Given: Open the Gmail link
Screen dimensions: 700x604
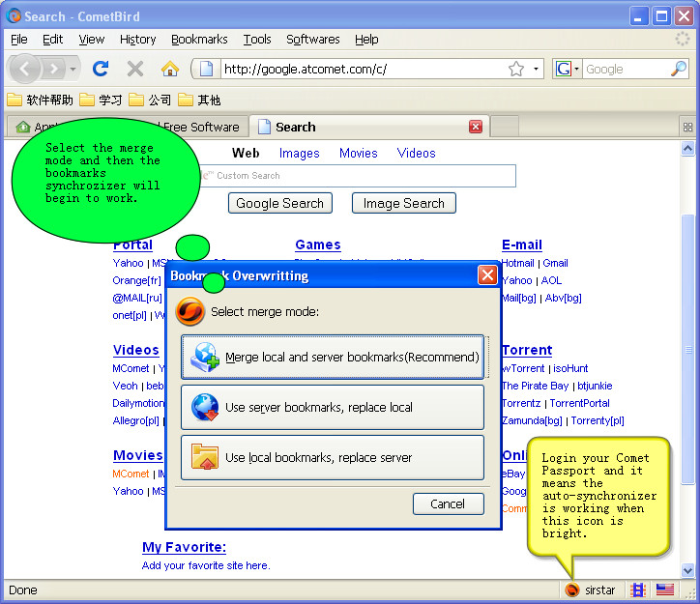Looking at the screenshot, I should (x=555, y=263).
